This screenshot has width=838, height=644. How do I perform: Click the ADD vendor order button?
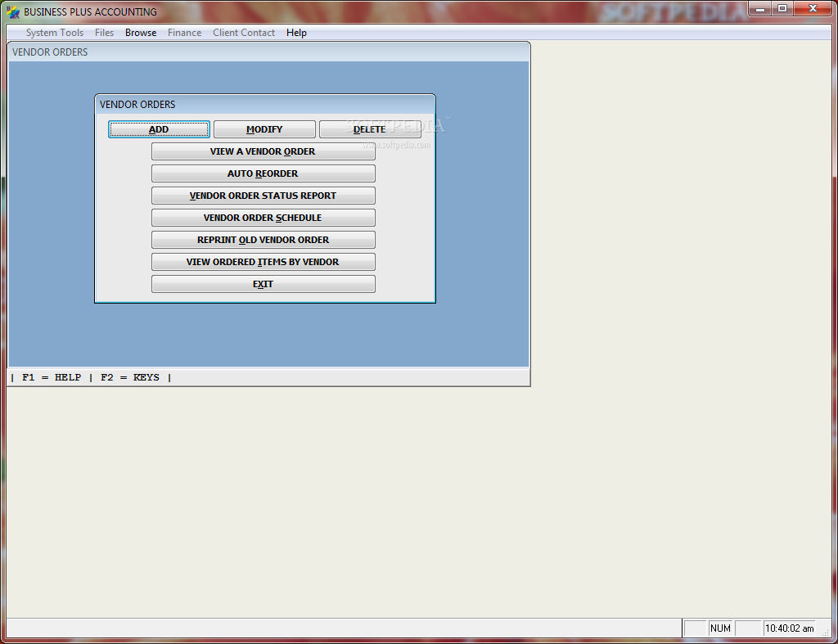tap(159, 129)
